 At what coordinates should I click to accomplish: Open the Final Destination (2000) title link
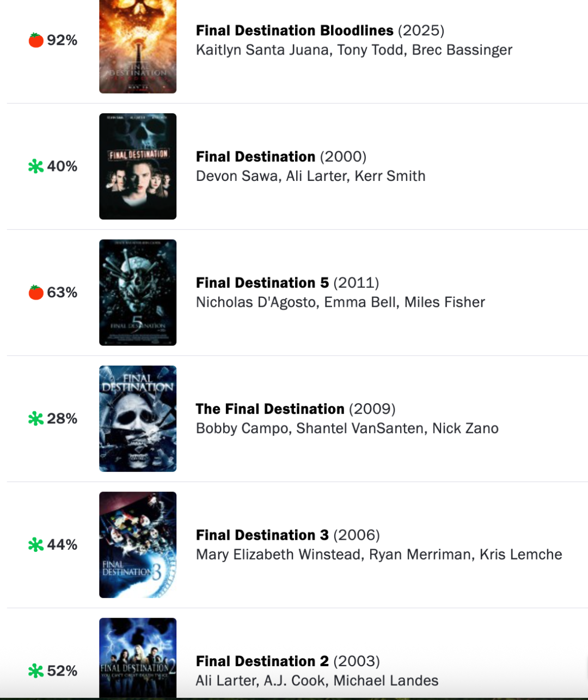point(255,157)
